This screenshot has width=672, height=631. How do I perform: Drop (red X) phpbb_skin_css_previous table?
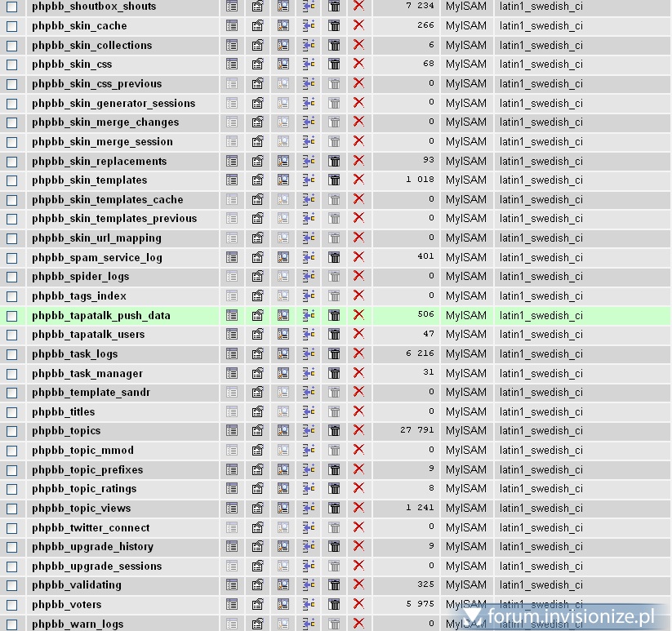358,83
